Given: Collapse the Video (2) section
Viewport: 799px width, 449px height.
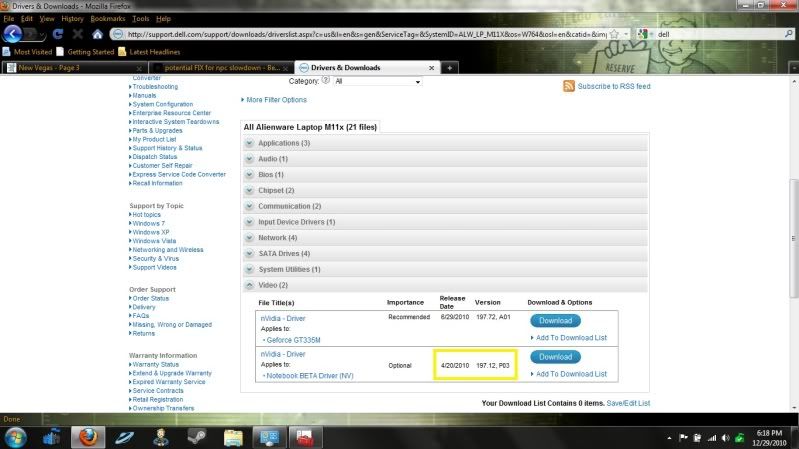Looking at the screenshot, I should pos(445,285).
